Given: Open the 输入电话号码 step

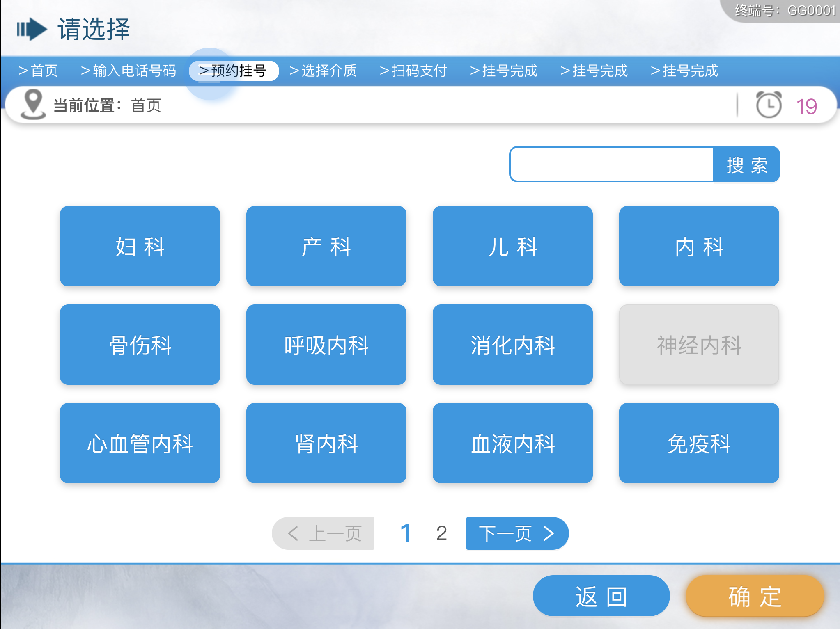Looking at the screenshot, I should (x=129, y=71).
